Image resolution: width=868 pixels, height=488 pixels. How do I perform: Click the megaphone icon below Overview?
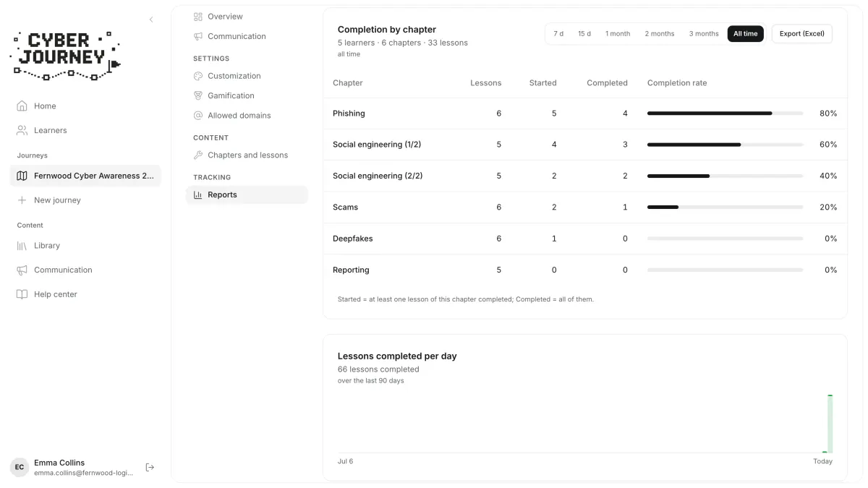coord(198,36)
